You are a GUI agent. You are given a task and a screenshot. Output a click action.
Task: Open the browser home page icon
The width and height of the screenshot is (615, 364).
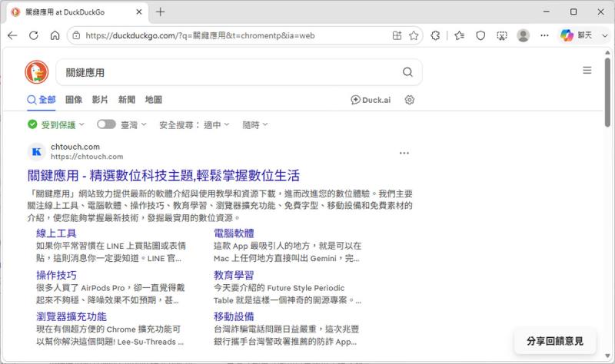coord(55,35)
